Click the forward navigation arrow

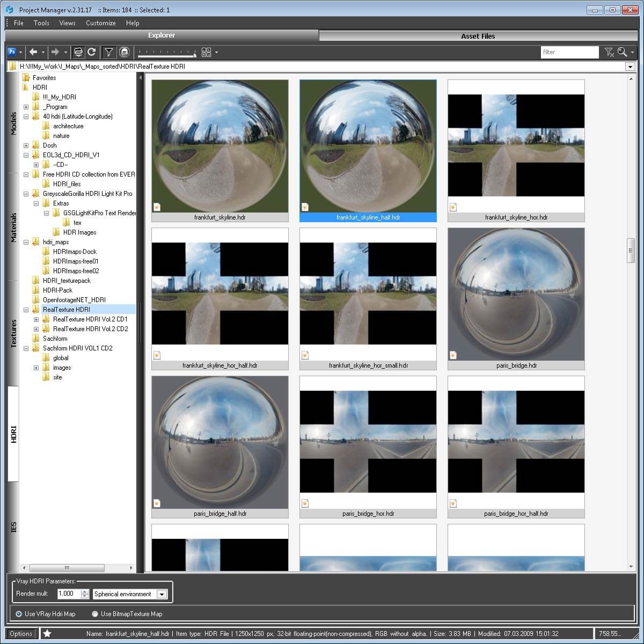coord(56,52)
